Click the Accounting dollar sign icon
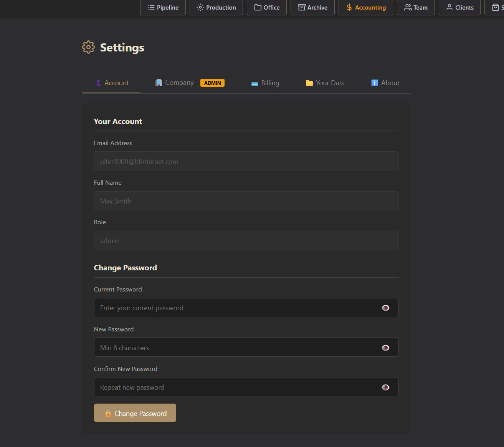Image resolution: width=504 pixels, height=447 pixels. click(349, 8)
